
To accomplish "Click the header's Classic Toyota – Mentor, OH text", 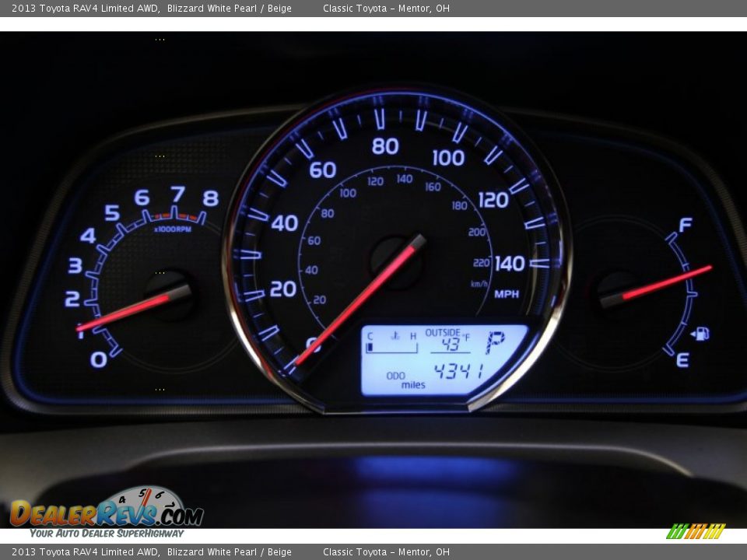I will [386, 9].
